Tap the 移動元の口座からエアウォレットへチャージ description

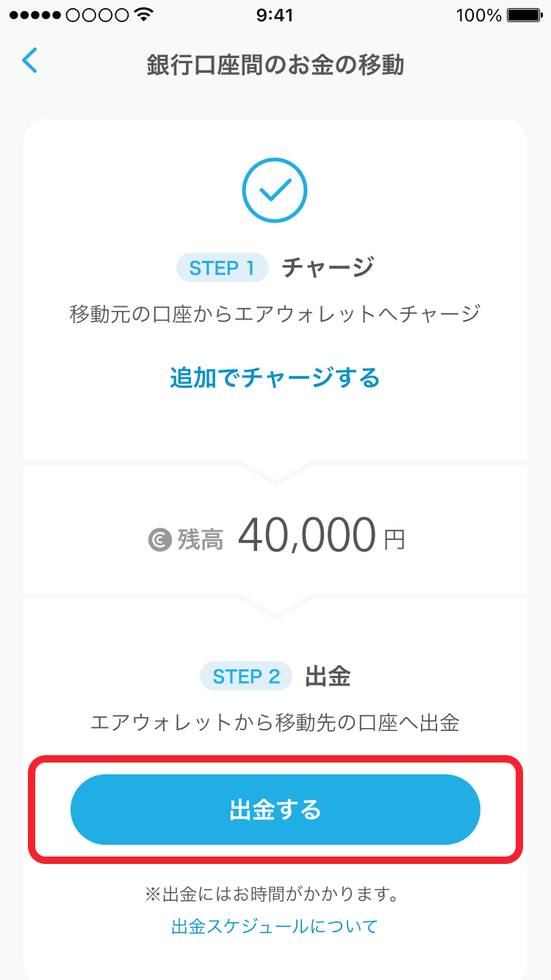click(275, 314)
